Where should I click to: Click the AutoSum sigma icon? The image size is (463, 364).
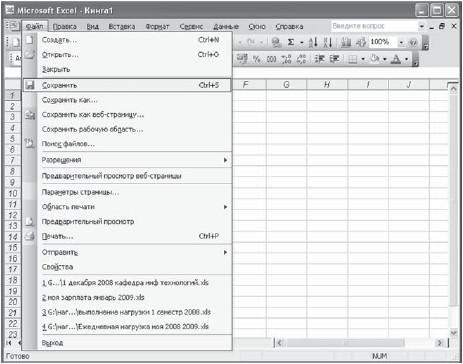pos(291,42)
